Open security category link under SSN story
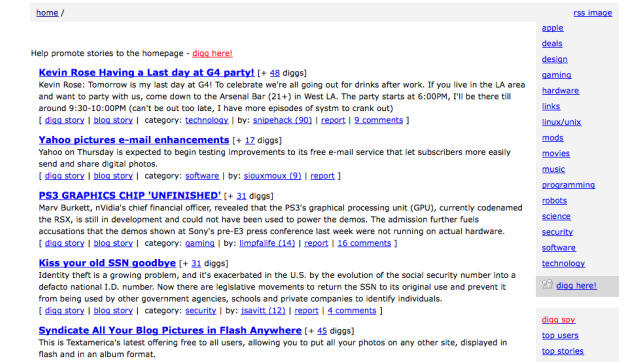This screenshot has width=640, height=362. pyautogui.click(x=200, y=311)
